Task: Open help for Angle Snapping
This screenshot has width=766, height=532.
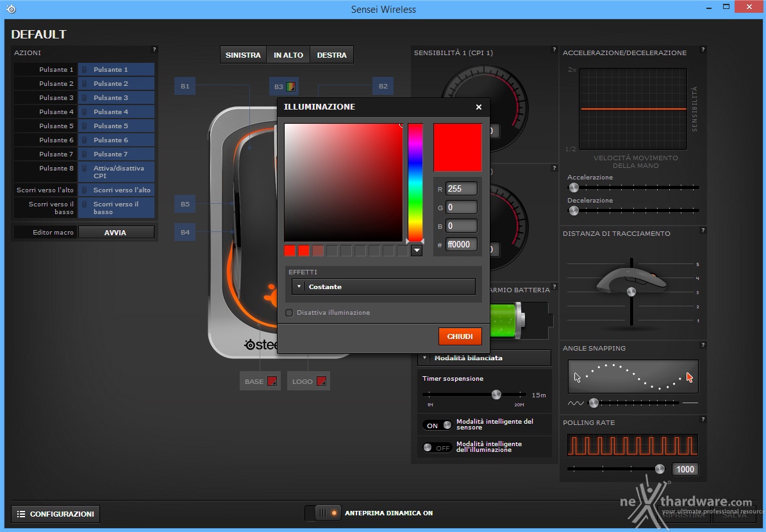Action: 703,345
